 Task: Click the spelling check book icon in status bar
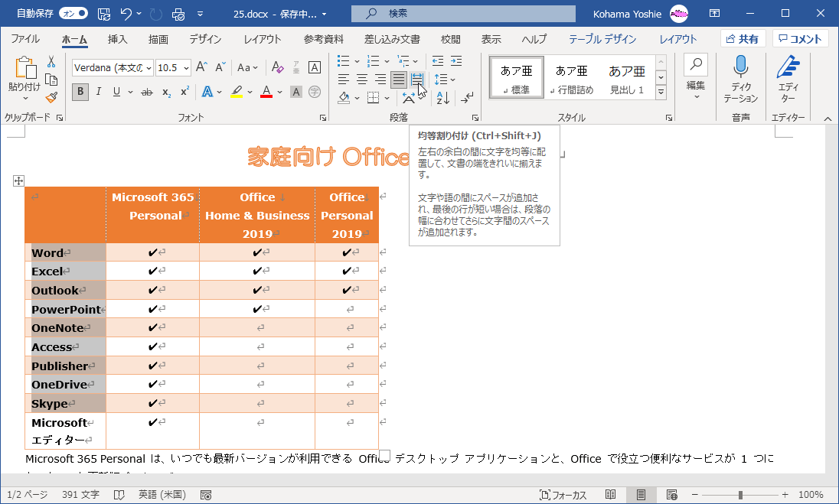(x=119, y=495)
